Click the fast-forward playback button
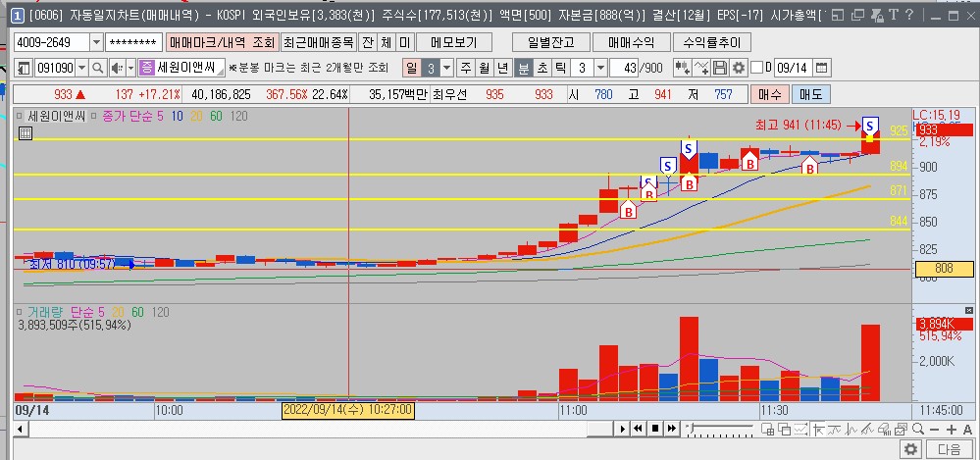 coord(671,429)
